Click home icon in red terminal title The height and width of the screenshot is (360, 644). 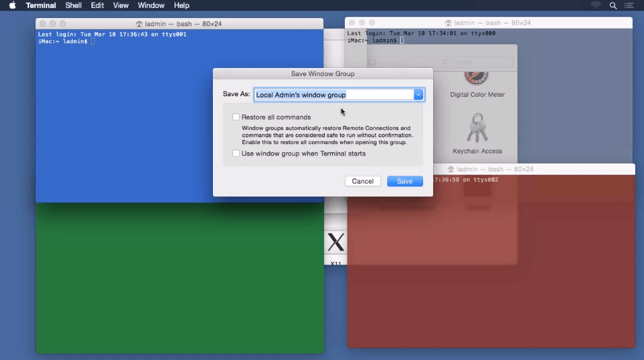tap(451, 169)
